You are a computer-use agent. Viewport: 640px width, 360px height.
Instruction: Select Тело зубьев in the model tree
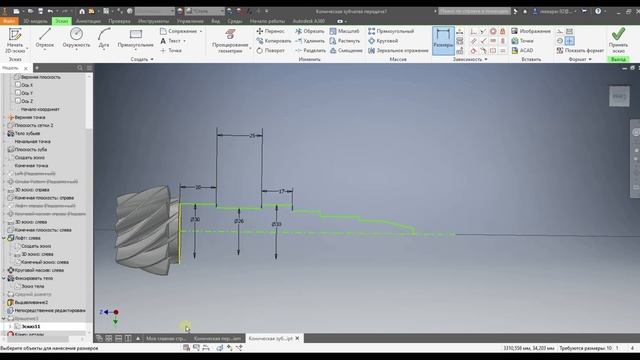(x=27, y=133)
